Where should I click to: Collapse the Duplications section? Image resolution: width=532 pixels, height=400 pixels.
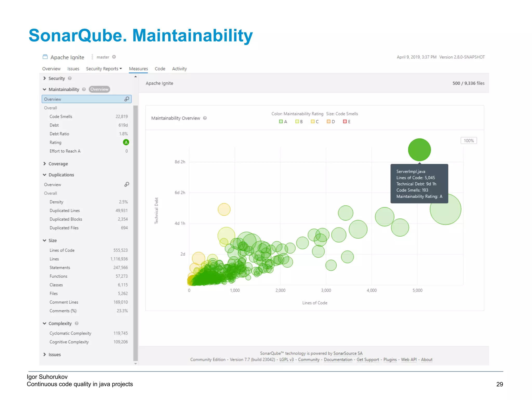coord(61,175)
